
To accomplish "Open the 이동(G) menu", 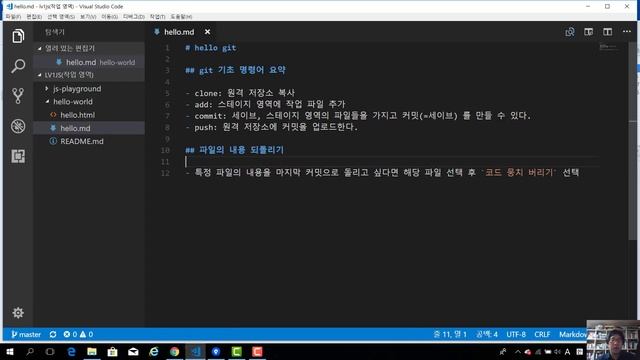I will 109,17.
